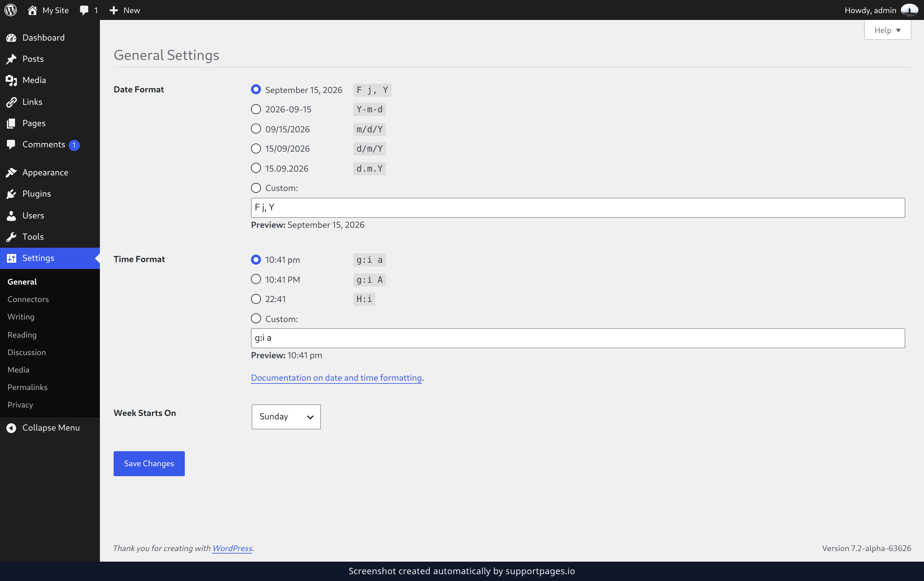Click the custom date format text field
Viewport: 924px width, 581px height.
[x=578, y=207]
